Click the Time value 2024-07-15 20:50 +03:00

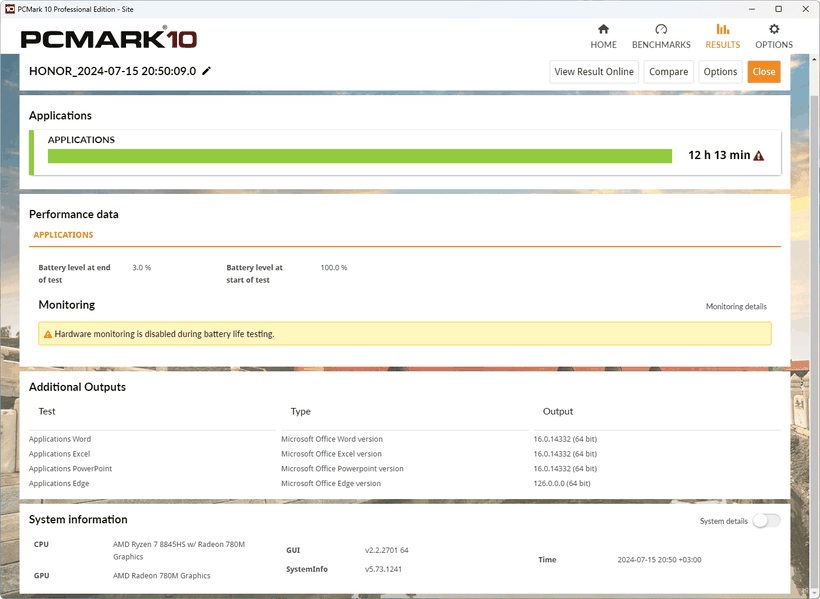click(x=659, y=560)
